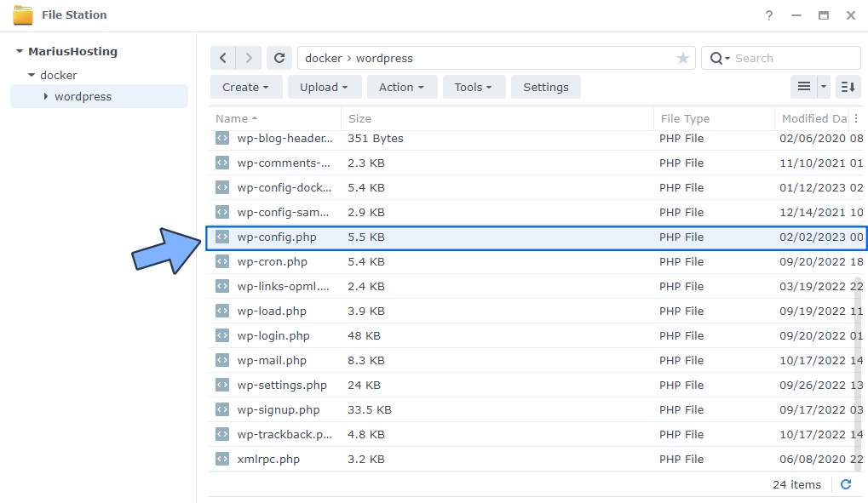This screenshot has width=868, height=503.
Task: Minimize the File Station window
Action: coord(796,15)
